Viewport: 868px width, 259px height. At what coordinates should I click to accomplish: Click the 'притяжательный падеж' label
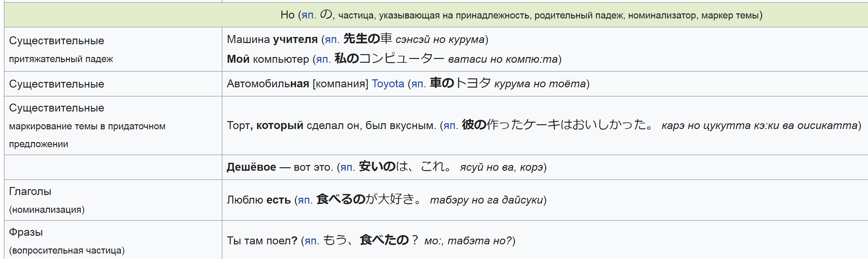tap(61, 59)
